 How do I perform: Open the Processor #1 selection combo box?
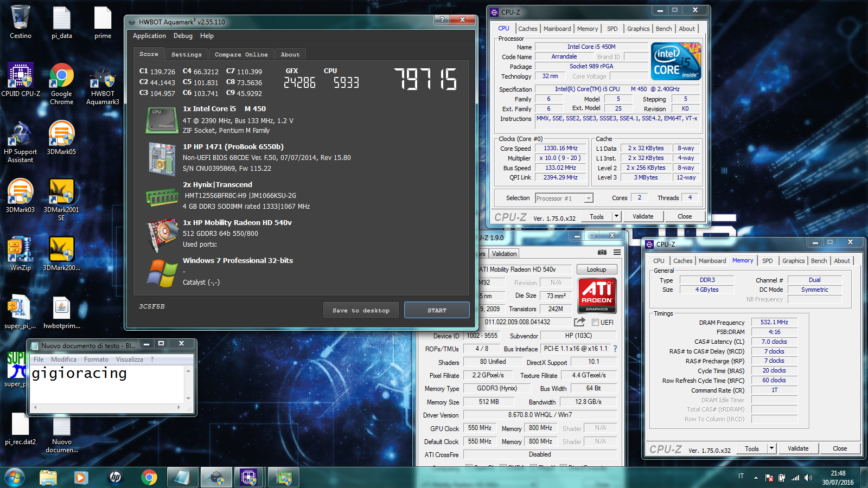[x=564, y=198]
